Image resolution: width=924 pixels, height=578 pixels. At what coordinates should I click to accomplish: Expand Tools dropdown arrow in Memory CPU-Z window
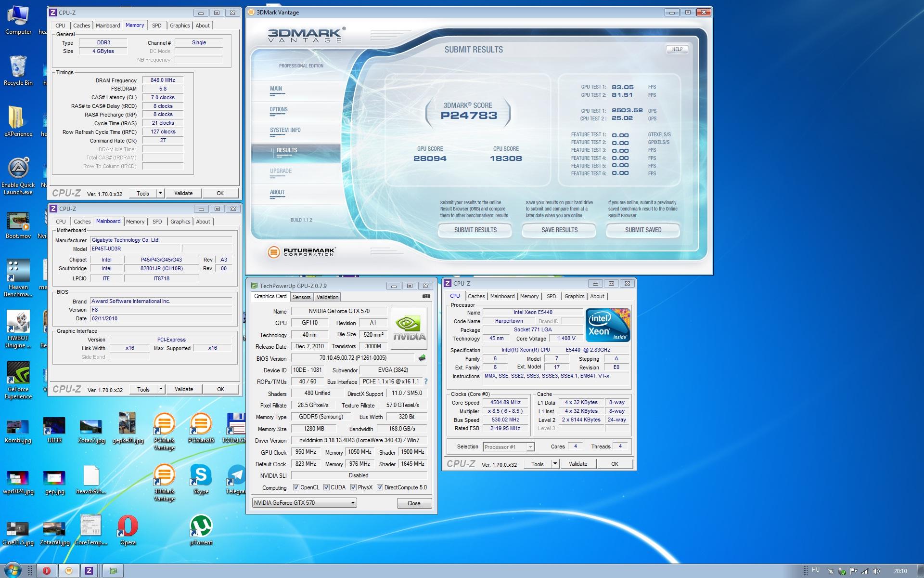(x=160, y=193)
